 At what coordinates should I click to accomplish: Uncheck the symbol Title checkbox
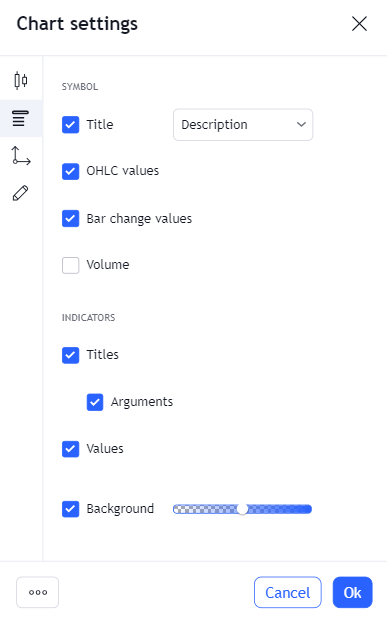71,125
